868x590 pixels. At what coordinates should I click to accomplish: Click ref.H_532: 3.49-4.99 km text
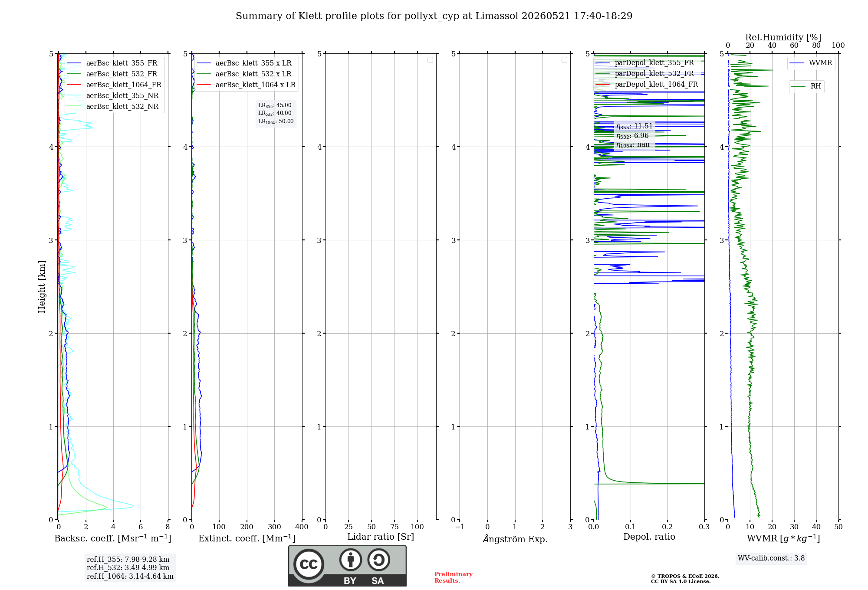click(128, 568)
